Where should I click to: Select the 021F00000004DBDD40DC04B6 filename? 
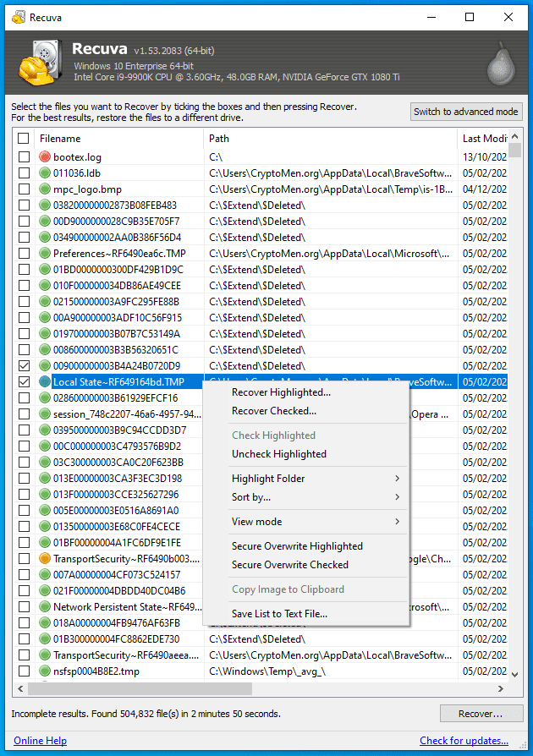coord(119,590)
